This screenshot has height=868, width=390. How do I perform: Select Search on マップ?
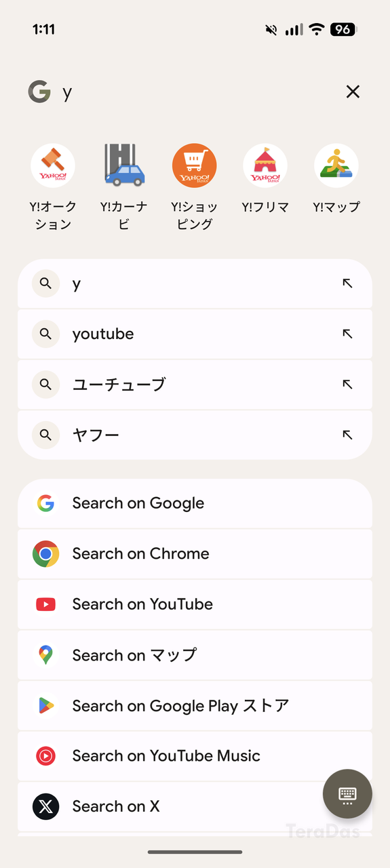195,655
